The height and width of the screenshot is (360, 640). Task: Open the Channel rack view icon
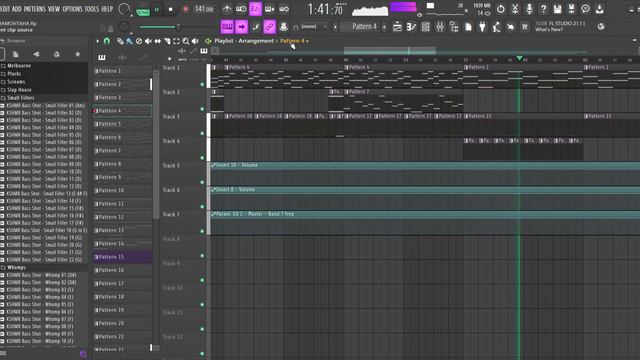click(x=425, y=27)
